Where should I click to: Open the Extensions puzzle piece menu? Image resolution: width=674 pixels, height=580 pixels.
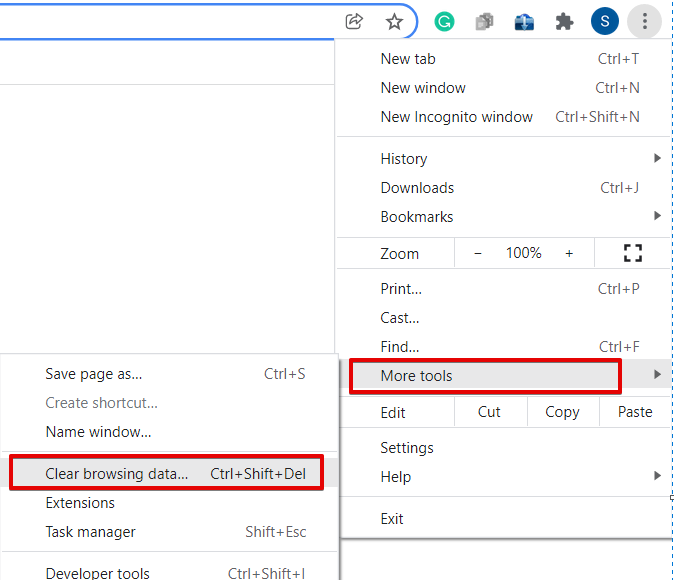click(x=564, y=21)
